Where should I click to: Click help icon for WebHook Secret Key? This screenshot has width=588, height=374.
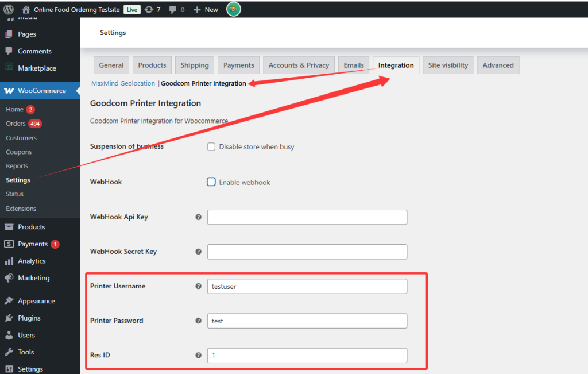(198, 252)
